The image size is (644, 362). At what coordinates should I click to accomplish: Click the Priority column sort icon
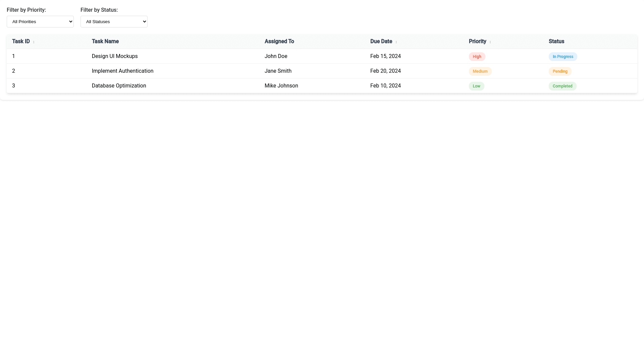click(490, 42)
